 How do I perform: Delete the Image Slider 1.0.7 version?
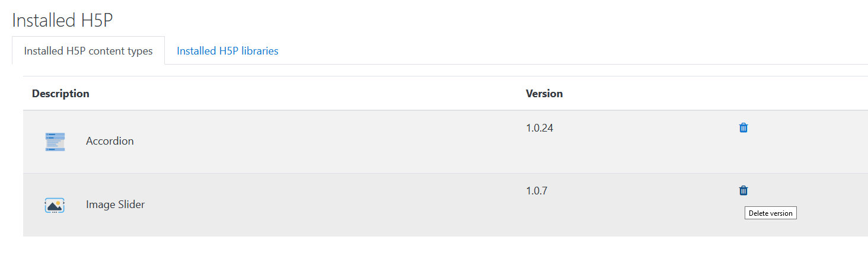[743, 190]
